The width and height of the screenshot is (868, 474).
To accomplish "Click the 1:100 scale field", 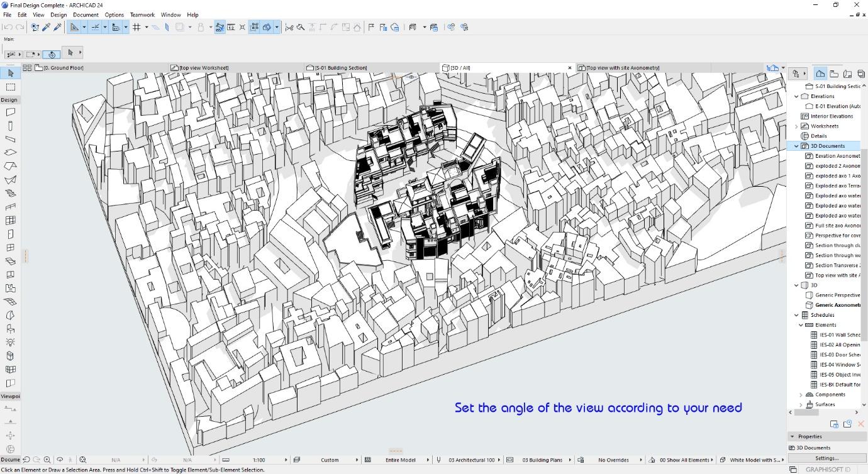I will click(x=259, y=460).
